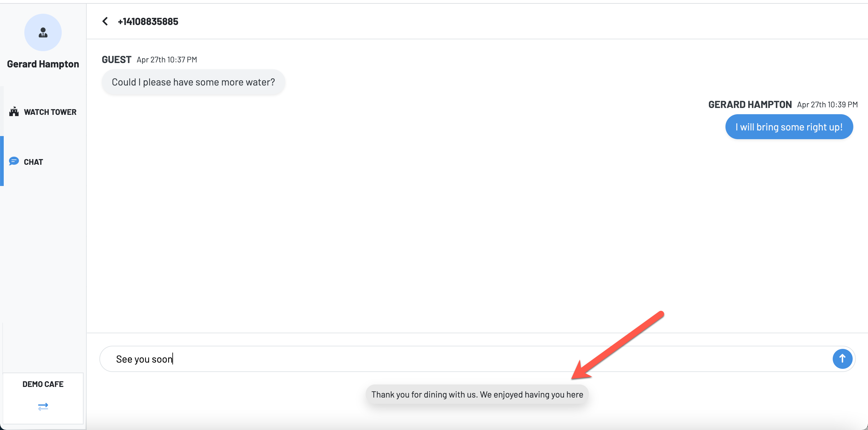Screen dimensions: 868x430
Task: Click the timestamp 'Apr 27th 10:37 PM'
Action: [x=167, y=60]
